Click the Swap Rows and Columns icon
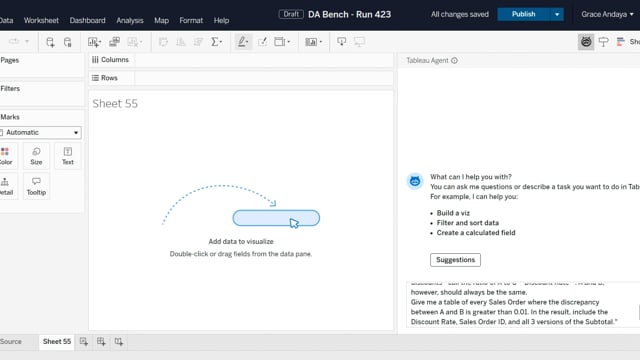 click(x=163, y=42)
